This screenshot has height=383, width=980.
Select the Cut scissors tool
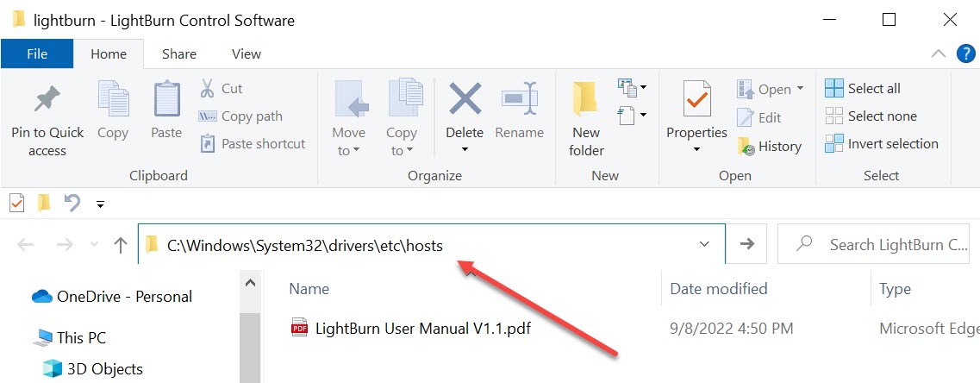coord(207,88)
